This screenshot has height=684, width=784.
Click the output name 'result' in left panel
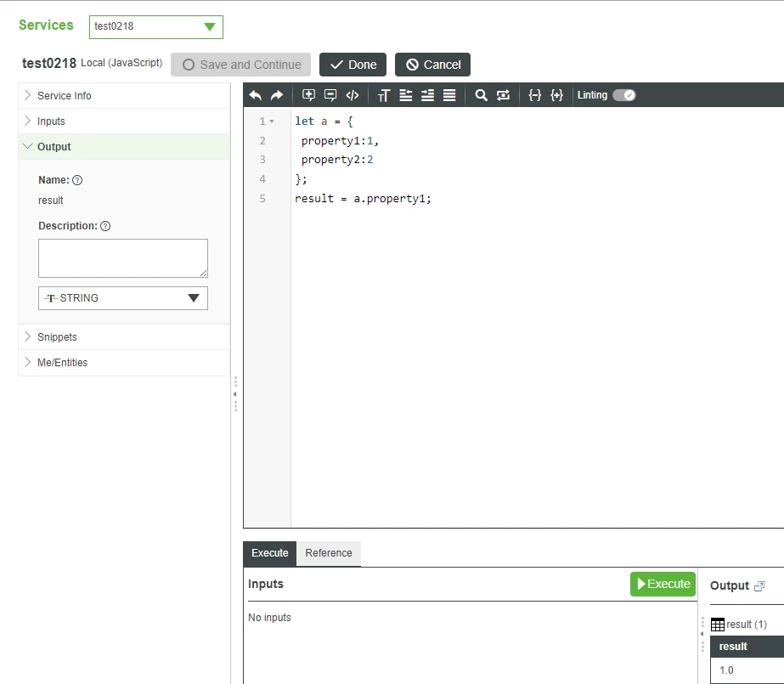[x=50, y=201]
